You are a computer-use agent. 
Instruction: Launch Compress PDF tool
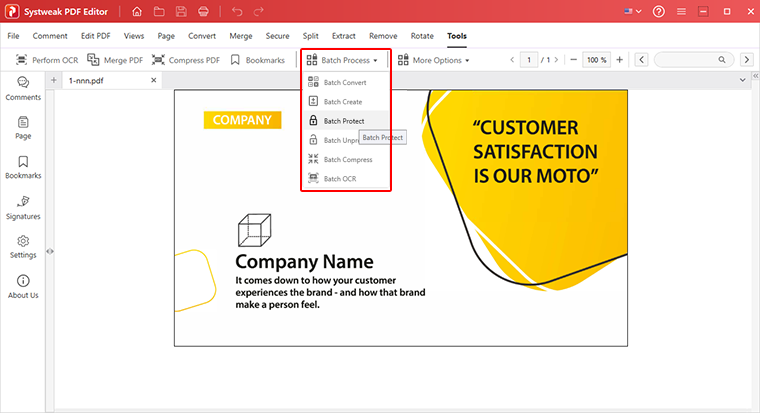(186, 60)
